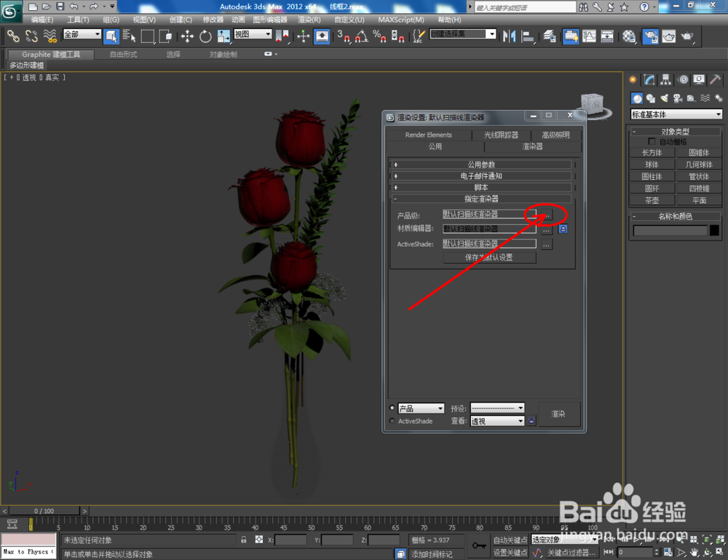This screenshot has height=560, width=728.
Task: Click the Mirror tool icon
Action: (510, 36)
